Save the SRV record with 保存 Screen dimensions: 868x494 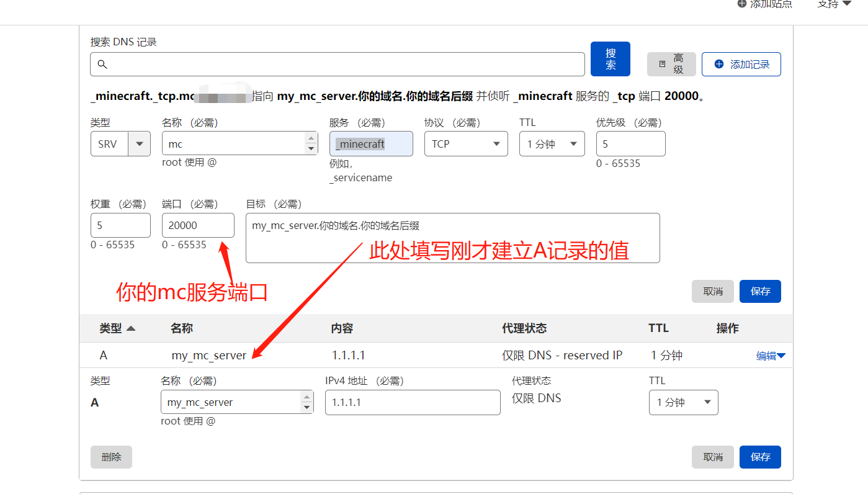coord(760,291)
